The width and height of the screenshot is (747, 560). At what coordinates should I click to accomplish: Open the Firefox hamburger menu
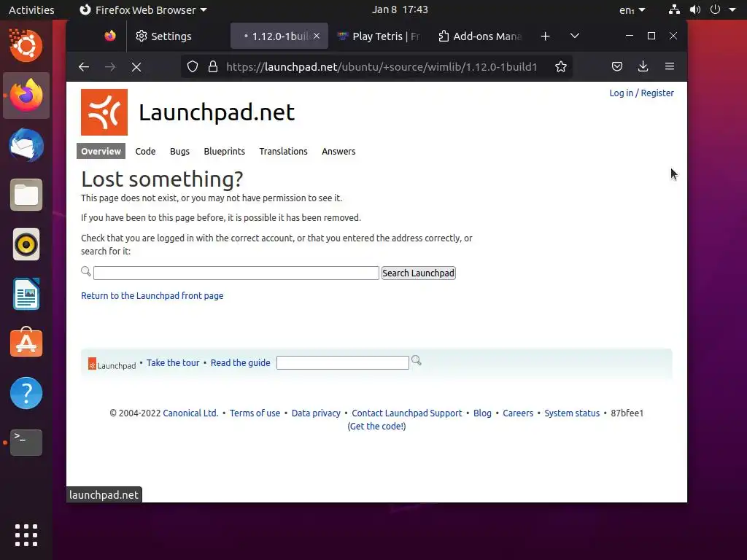click(670, 66)
